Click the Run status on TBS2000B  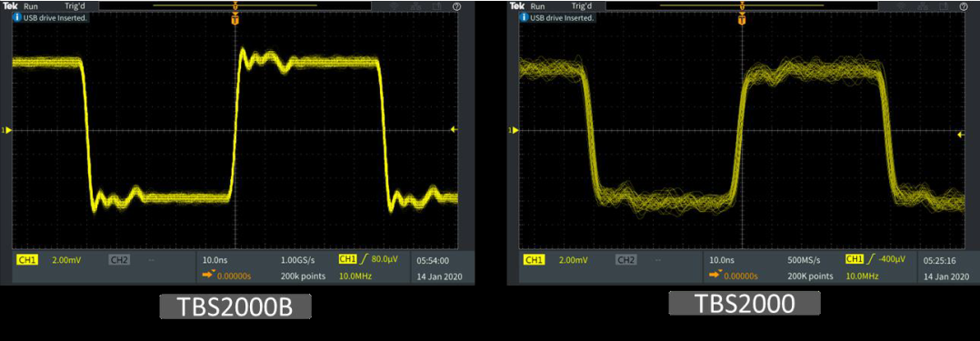tap(30, 5)
